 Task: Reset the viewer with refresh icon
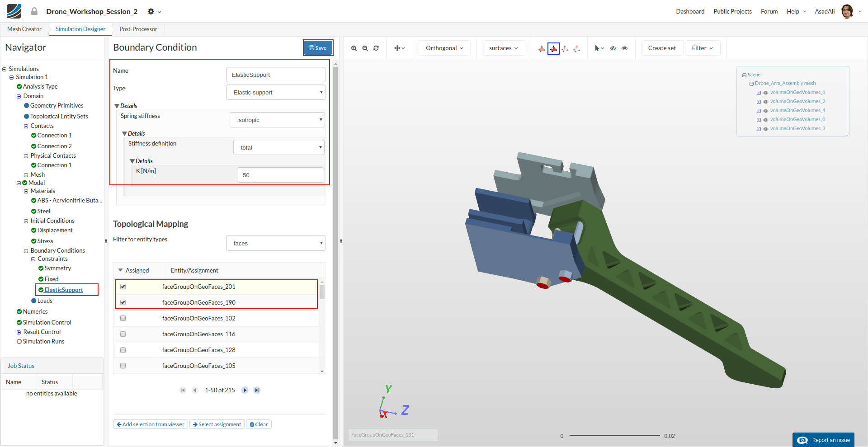(x=376, y=48)
